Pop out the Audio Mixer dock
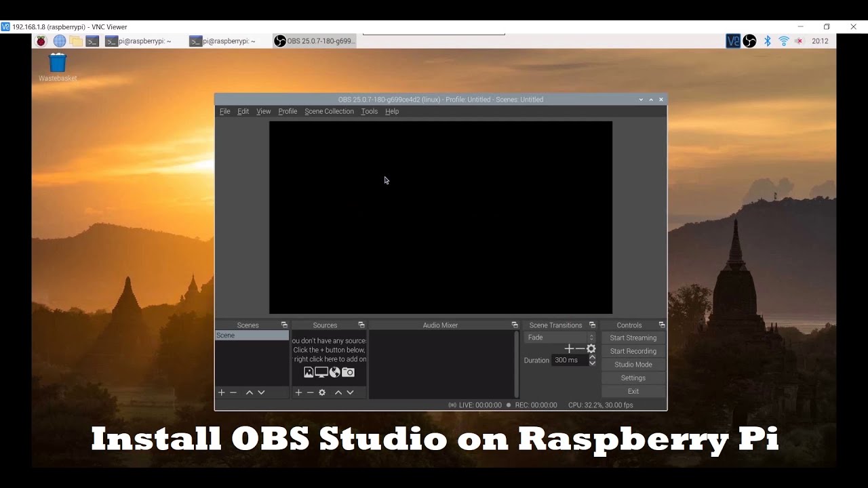The image size is (868, 488). pos(515,325)
